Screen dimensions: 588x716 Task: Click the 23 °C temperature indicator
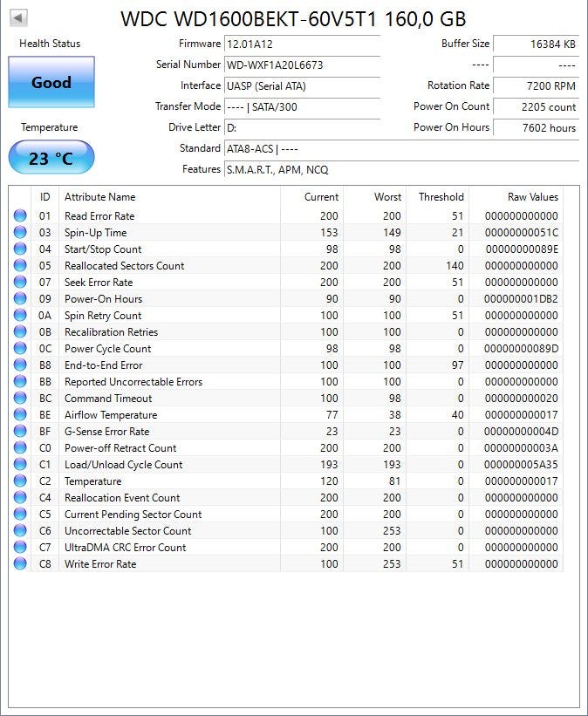click(51, 158)
